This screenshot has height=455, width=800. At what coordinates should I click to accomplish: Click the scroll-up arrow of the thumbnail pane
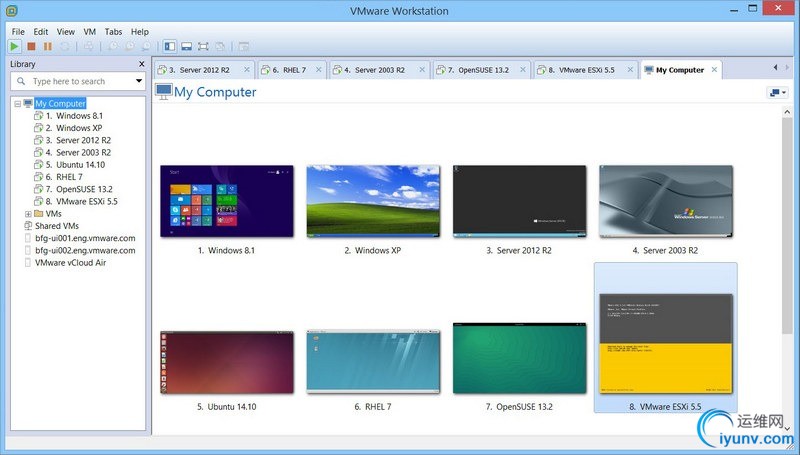pos(787,112)
